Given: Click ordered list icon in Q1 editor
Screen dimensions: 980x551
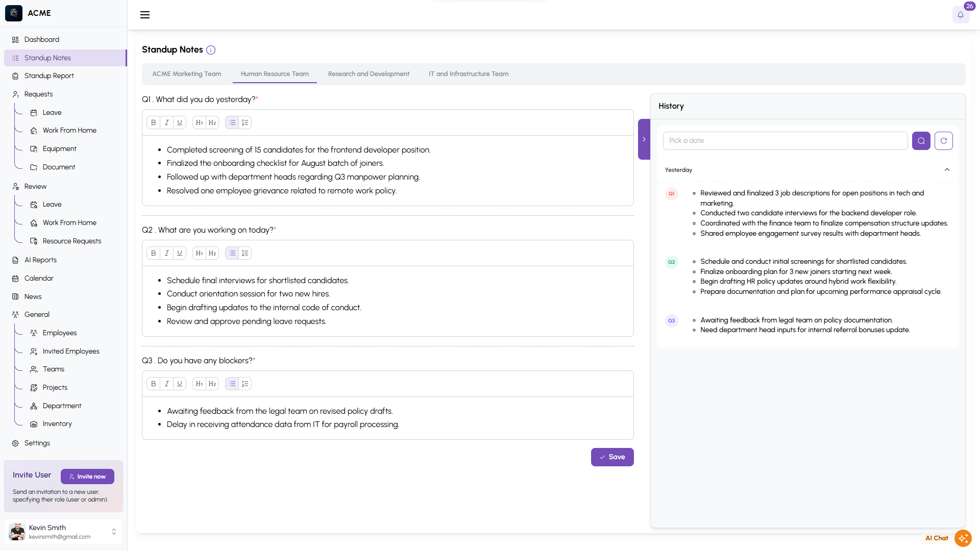Looking at the screenshot, I should tap(245, 122).
